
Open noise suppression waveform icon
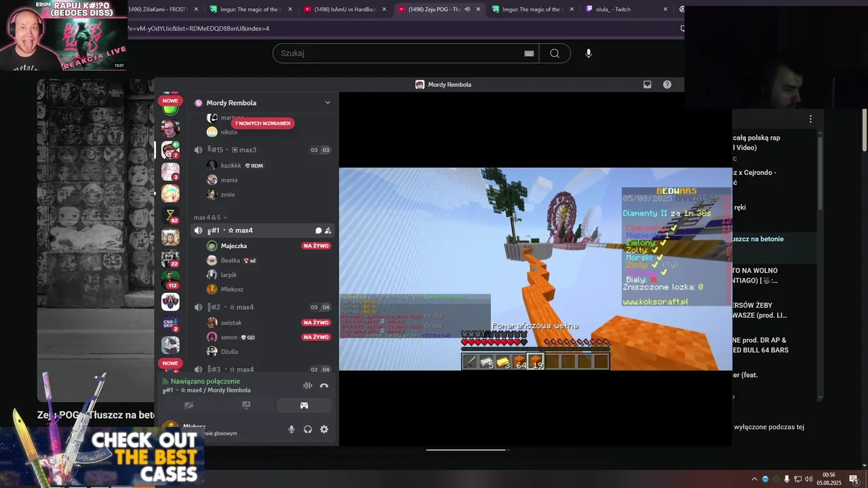click(307, 386)
